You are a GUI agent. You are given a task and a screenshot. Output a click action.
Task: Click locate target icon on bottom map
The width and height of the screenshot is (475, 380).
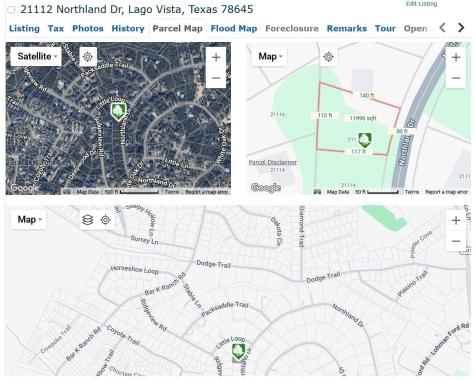coord(106,220)
